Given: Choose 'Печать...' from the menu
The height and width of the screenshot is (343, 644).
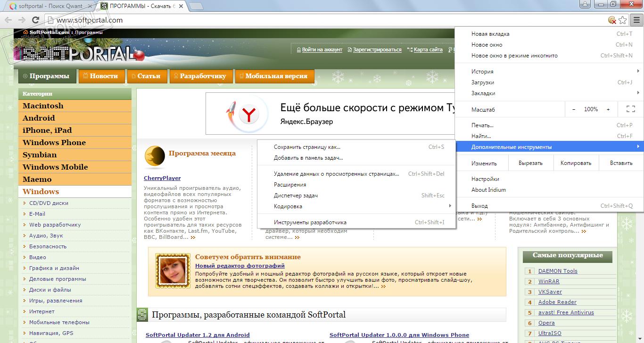Looking at the screenshot, I should tap(549, 125).
